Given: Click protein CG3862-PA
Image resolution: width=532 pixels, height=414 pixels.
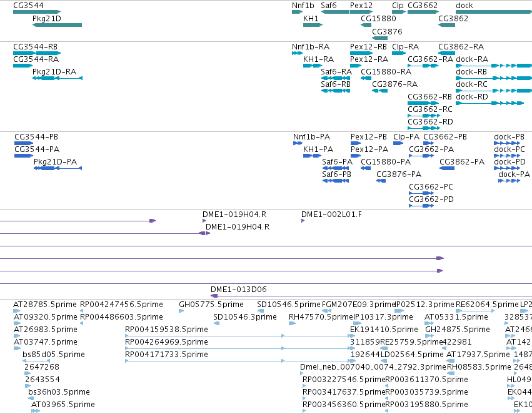Looking at the screenshot, I should pyautogui.click(x=447, y=168).
